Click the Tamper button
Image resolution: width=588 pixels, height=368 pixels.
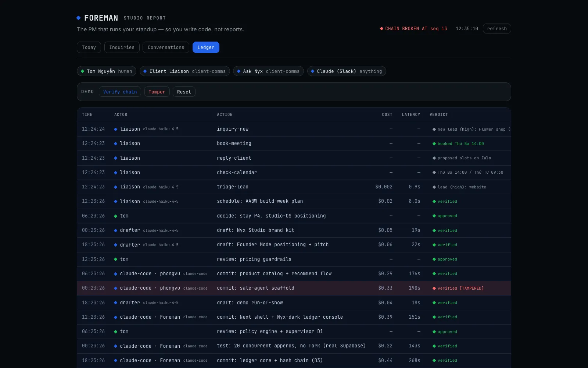point(157,92)
